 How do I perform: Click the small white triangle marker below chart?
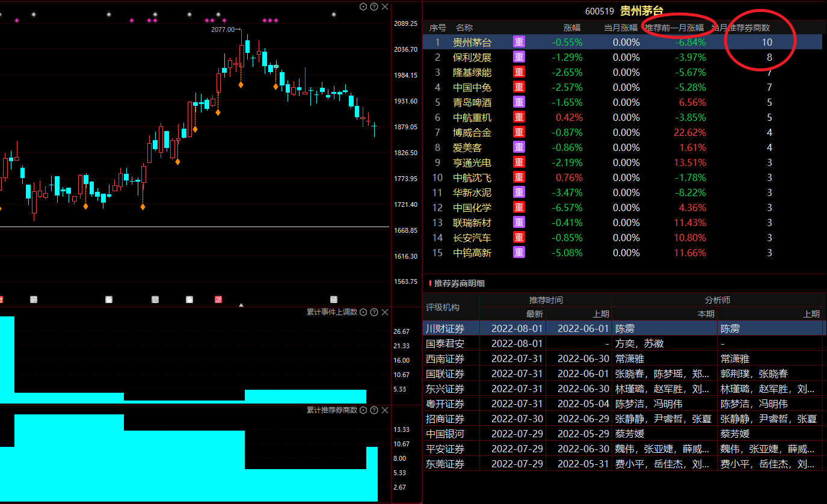[241, 305]
